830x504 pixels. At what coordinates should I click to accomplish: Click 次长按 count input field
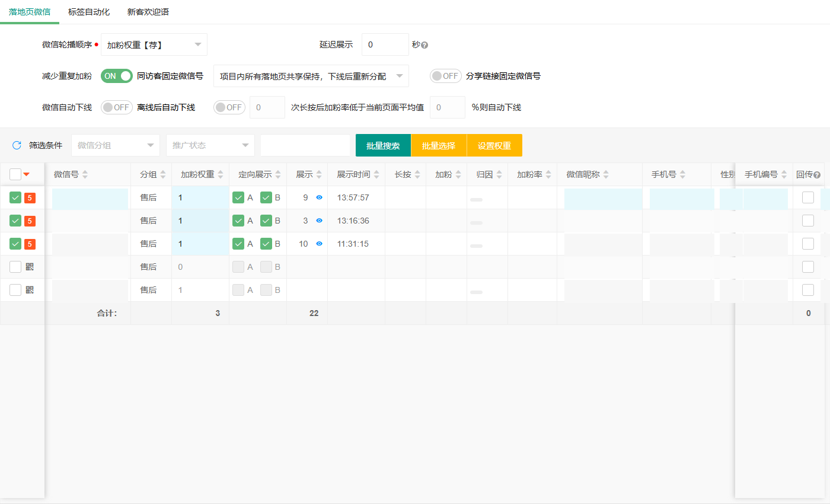coord(267,107)
